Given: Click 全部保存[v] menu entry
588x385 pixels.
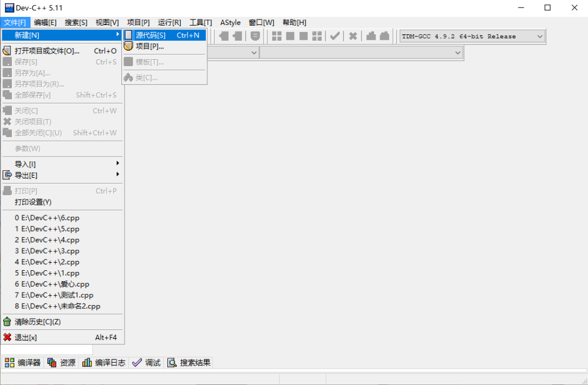Looking at the screenshot, I should [62, 95].
